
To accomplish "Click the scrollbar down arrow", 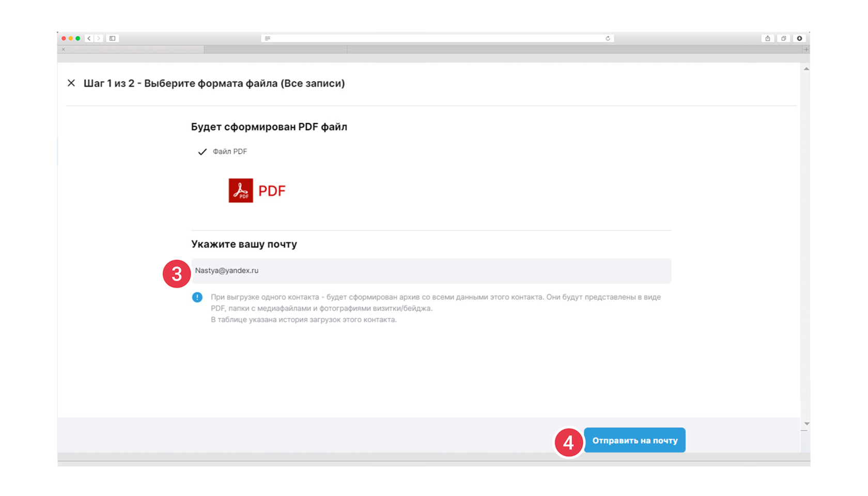I will coord(806,424).
